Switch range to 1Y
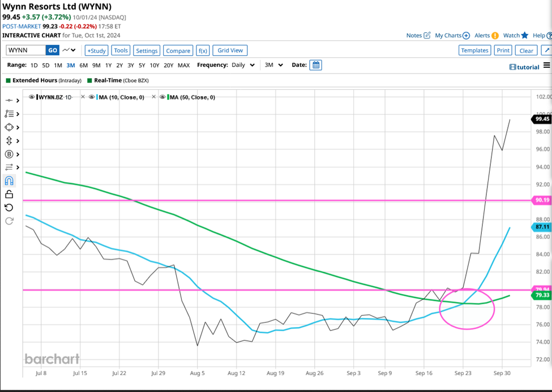552x392 pixels. coord(108,65)
